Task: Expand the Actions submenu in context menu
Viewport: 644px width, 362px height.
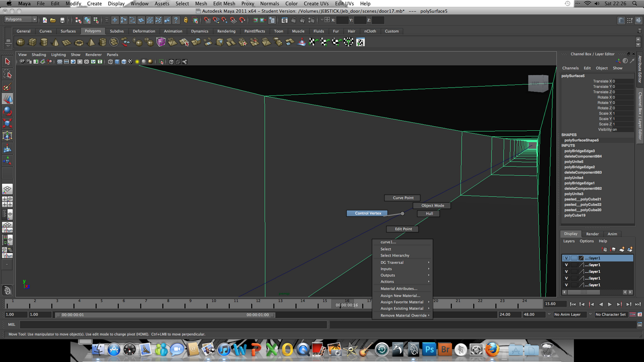Action: (x=387, y=282)
